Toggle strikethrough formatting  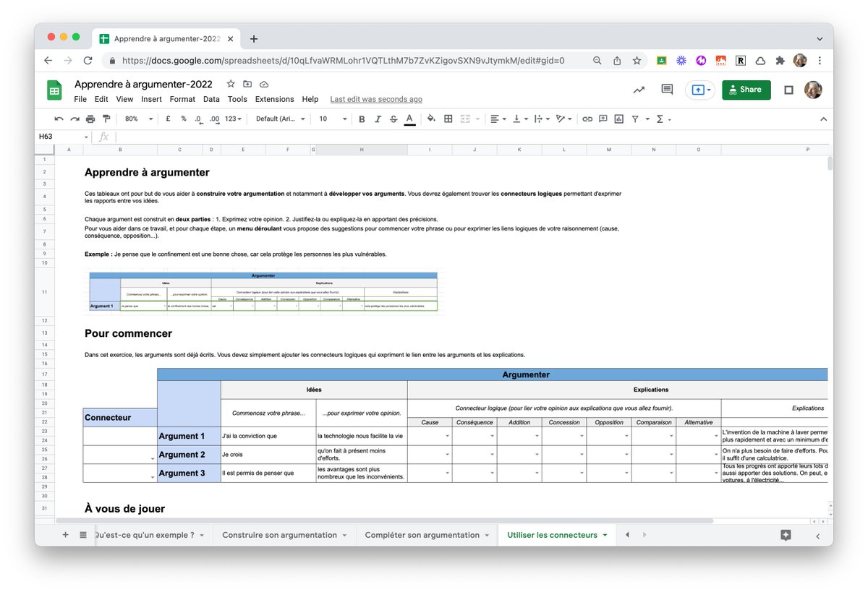[x=393, y=119]
